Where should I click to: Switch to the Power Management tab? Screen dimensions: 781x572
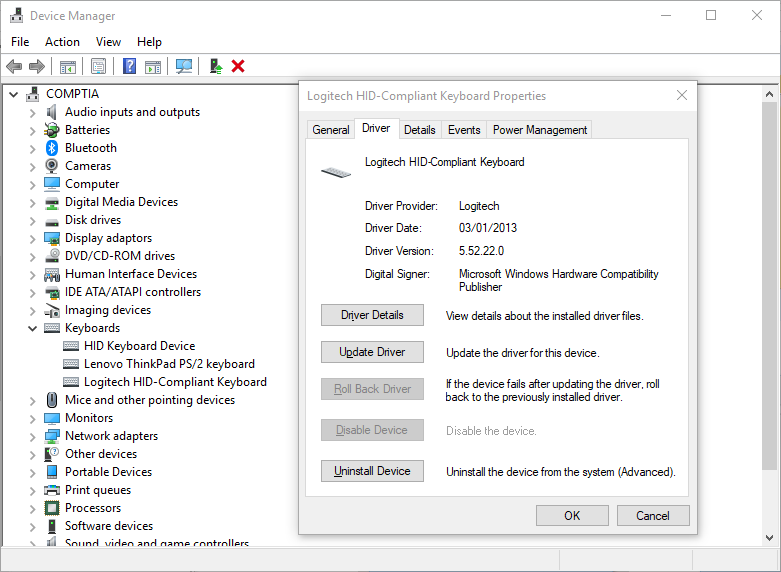(x=540, y=130)
